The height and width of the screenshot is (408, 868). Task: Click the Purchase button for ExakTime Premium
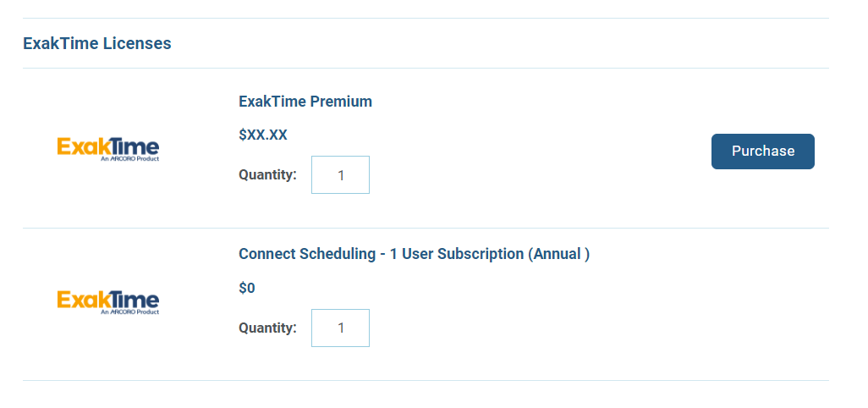coord(762,152)
